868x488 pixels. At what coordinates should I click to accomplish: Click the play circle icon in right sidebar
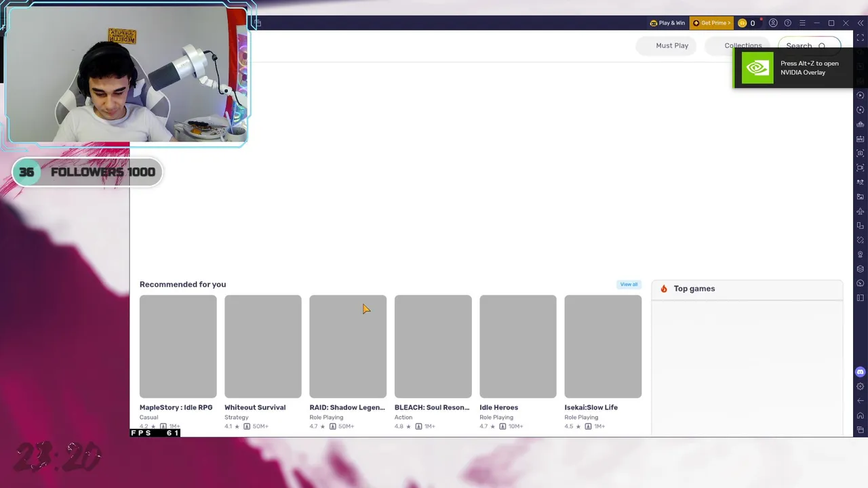tap(861, 96)
